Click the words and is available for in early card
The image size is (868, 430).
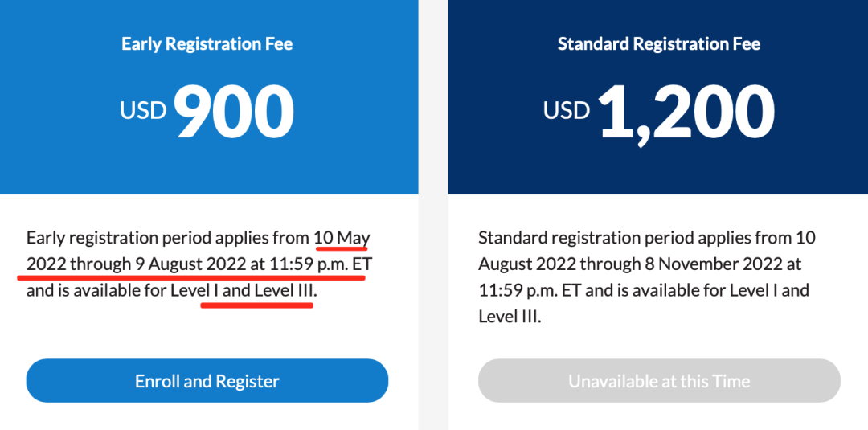tap(96, 290)
